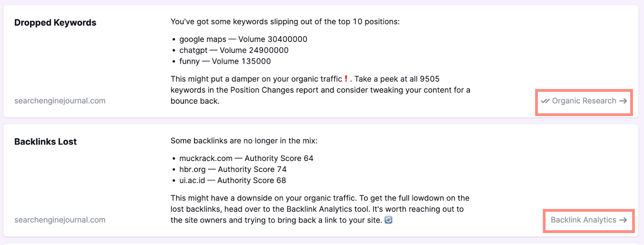Click the 'Some backlinks are no longer' text
644x245 pixels.
pyautogui.click(x=244, y=141)
